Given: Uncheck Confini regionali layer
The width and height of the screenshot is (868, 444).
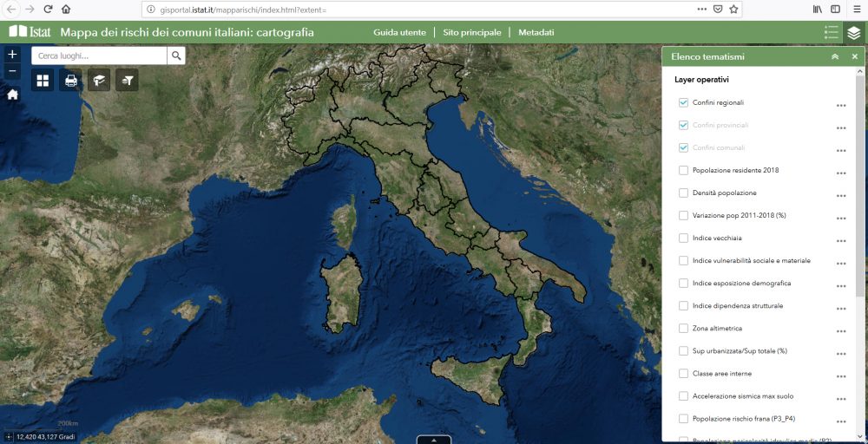Looking at the screenshot, I should click(x=683, y=102).
